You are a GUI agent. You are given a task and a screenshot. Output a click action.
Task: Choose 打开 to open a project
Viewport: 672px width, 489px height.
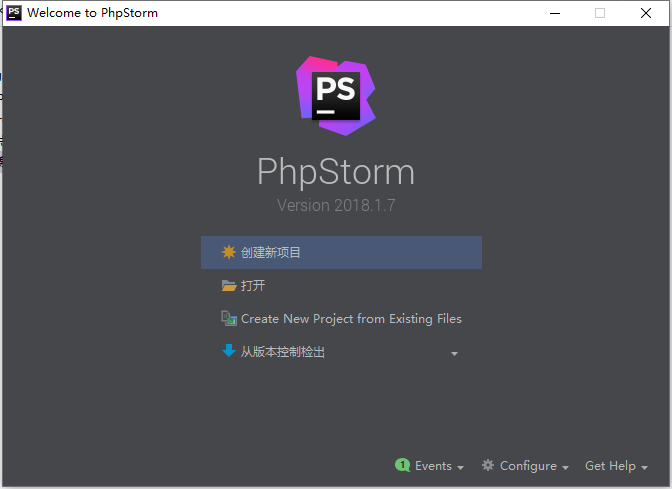341,285
